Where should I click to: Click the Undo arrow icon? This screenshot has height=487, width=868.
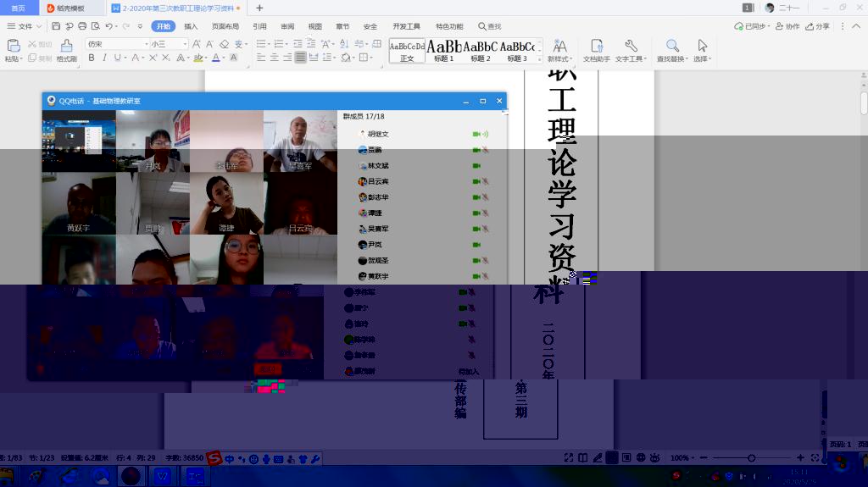click(x=109, y=26)
